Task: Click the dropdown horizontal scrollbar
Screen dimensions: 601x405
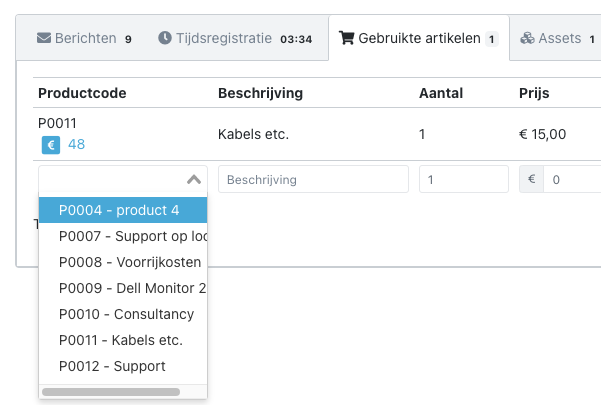Action: (111, 392)
